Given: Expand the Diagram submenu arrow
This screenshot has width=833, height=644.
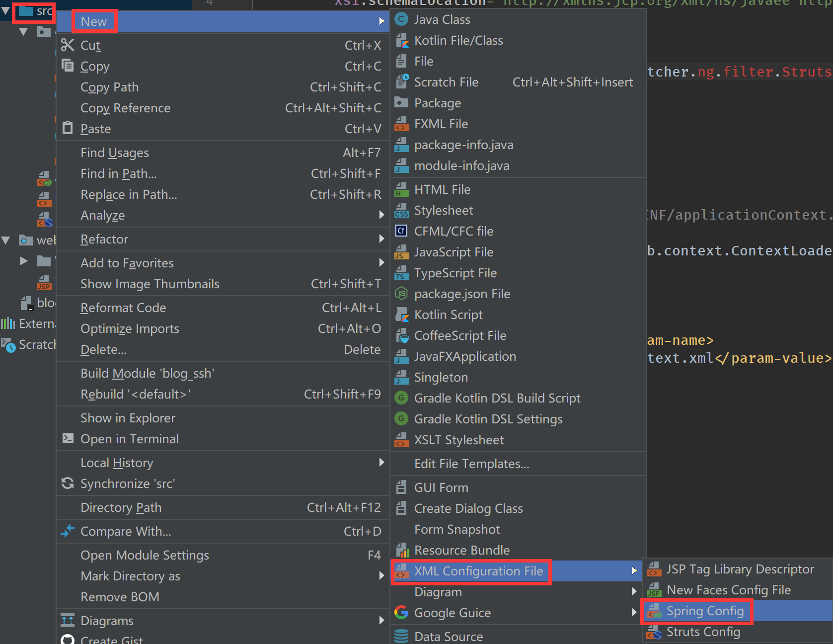Looking at the screenshot, I should pyautogui.click(x=634, y=591).
